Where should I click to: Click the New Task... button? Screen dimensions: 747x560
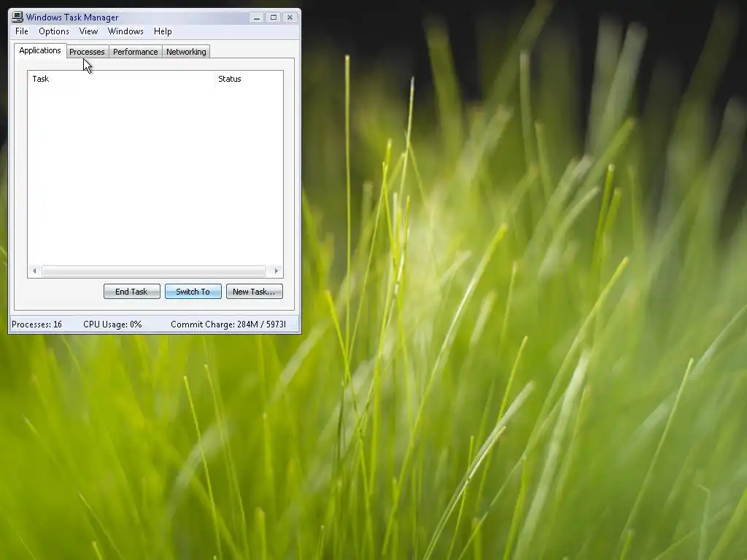254,292
